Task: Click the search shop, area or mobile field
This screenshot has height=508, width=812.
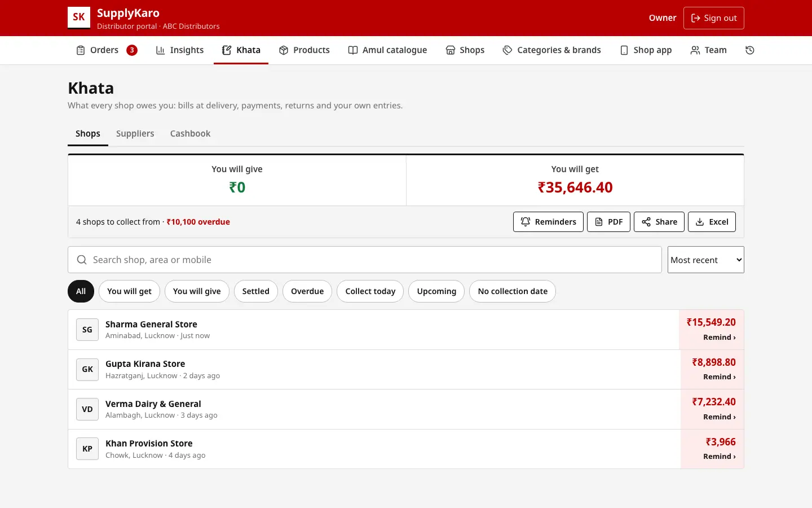Action: click(x=365, y=260)
